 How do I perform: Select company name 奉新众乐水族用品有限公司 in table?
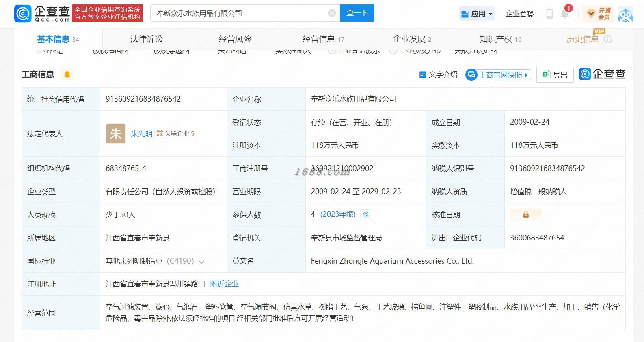pos(353,99)
